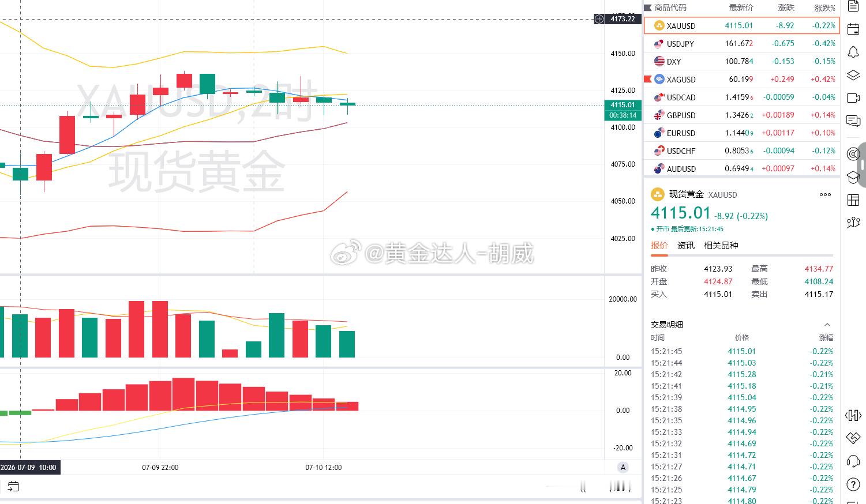The width and height of the screenshot is (866, 504).
Task: Open the news document icon in right sidebar
Action: 853,6
